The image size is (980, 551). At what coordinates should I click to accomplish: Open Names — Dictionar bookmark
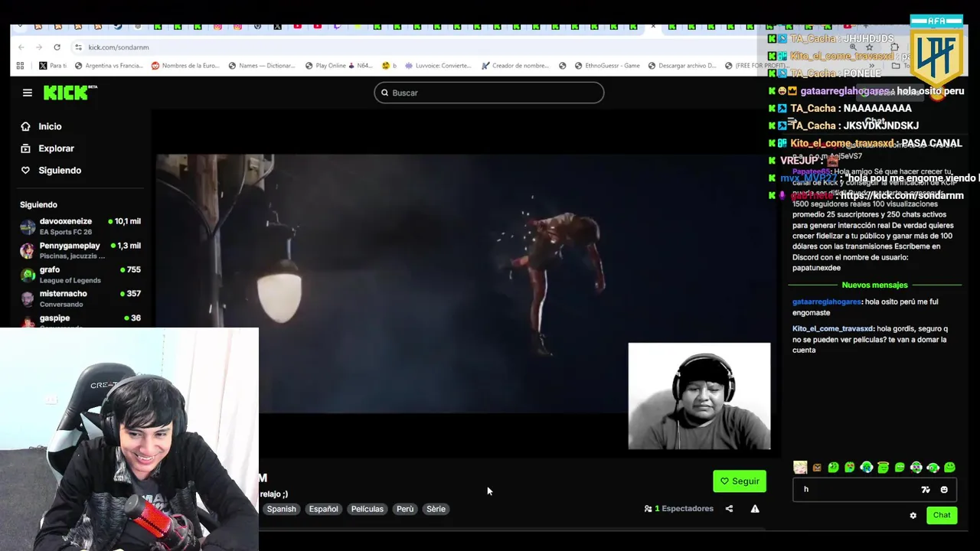coord(262,66)
